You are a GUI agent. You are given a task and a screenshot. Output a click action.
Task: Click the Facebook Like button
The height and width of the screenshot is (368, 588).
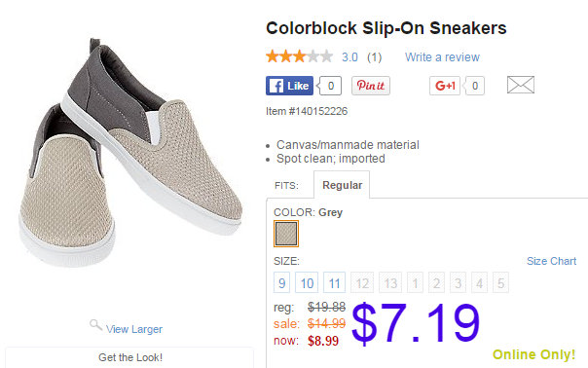click(x=289, y=86)
